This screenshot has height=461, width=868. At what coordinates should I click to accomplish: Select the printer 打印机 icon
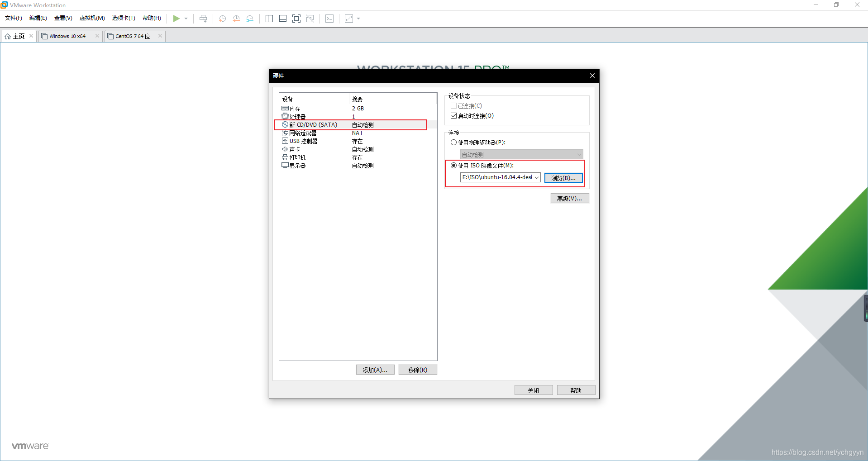point(285,157)
